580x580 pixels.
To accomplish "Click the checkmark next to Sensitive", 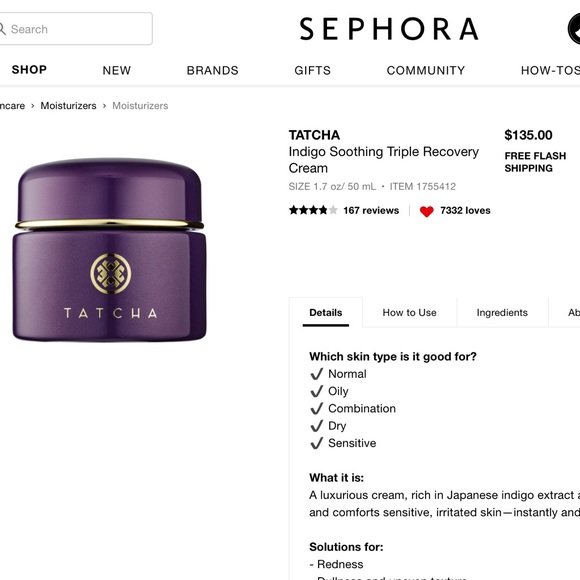I will pos(317,443).
